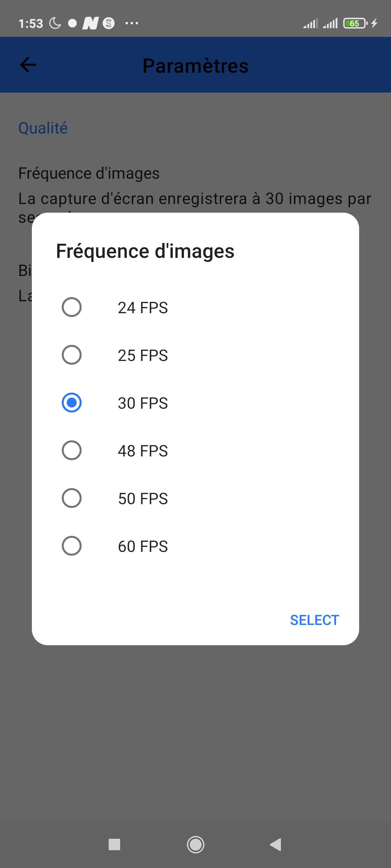
Task: Tap the Qualité section header
Action: click(x=43, y=128)
